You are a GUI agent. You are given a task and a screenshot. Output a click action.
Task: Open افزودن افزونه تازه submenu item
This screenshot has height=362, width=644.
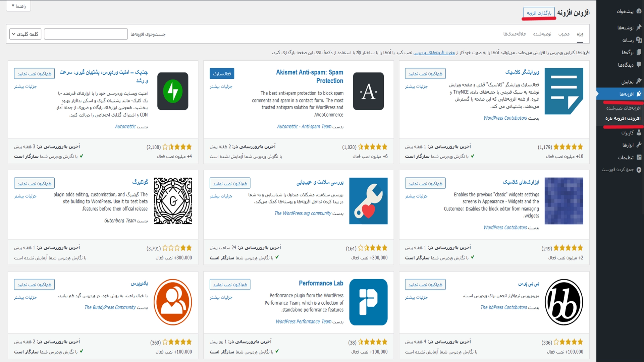pos(623,118)
